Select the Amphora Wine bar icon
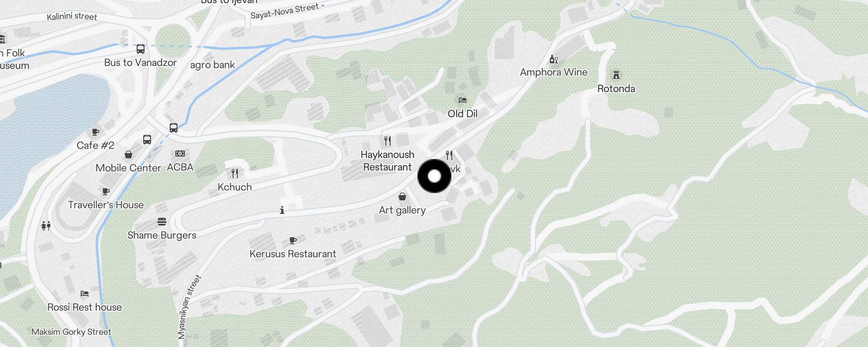868x347 pixels. [554, 59]
